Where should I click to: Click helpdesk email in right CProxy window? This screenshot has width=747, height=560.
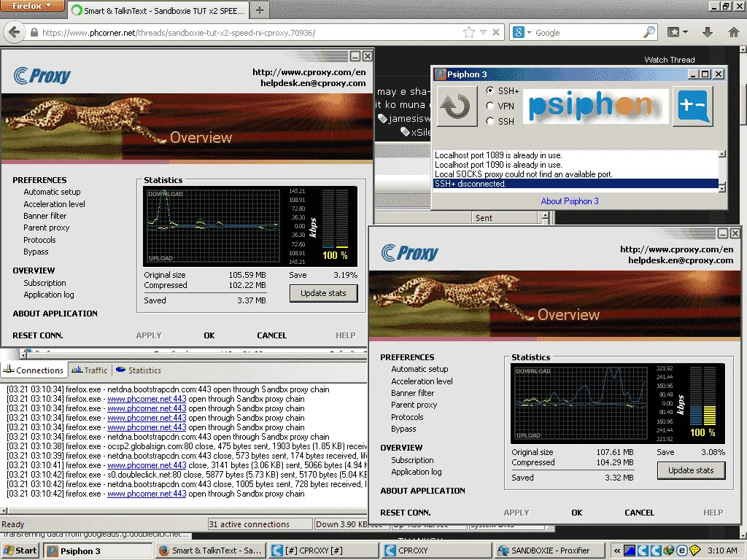click(681, 260)
